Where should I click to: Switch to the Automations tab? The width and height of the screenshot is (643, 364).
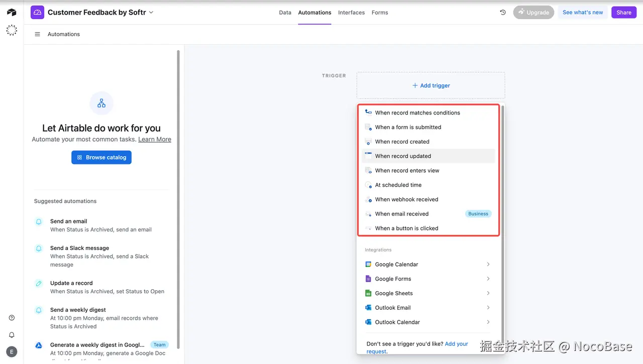(314, 13)
